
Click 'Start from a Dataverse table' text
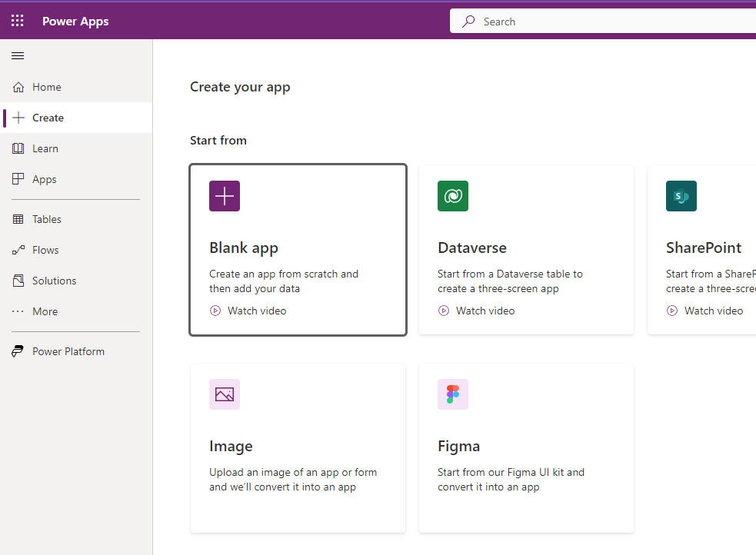coord(510,281)
